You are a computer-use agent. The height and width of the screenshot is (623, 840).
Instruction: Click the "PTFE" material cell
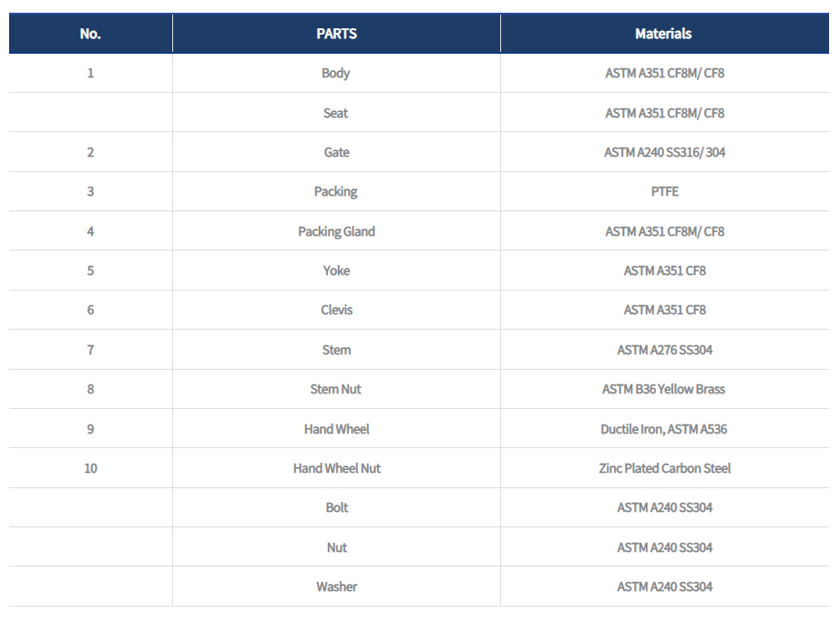tap(664, 191)
